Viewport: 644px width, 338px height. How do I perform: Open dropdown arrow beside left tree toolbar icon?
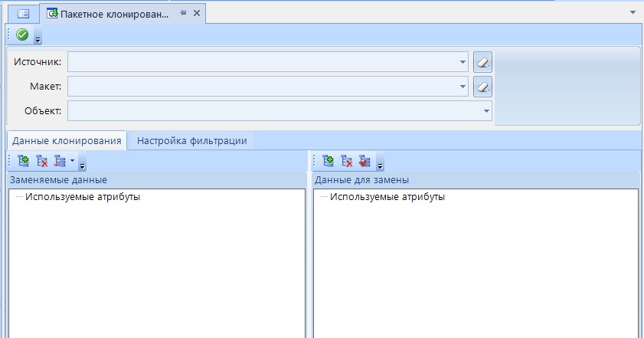[72, 162]
